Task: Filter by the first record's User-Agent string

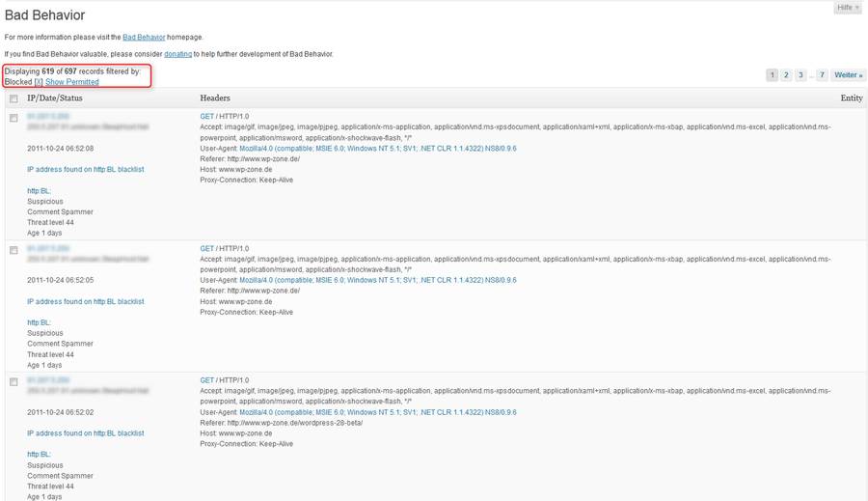Action: [x=377, y=149]
